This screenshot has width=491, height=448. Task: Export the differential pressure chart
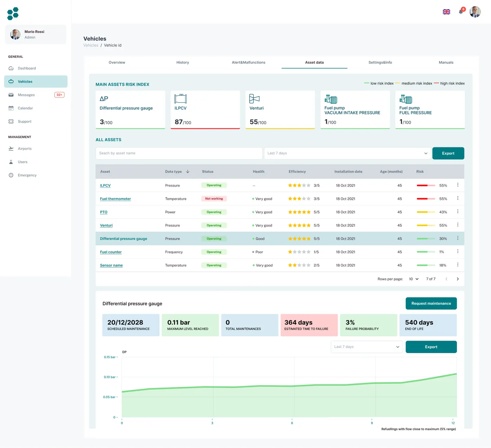pos(431,347)
